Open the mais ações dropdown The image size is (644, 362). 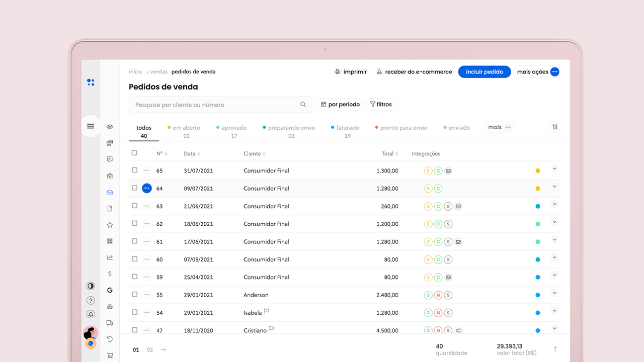click(537, 72)
